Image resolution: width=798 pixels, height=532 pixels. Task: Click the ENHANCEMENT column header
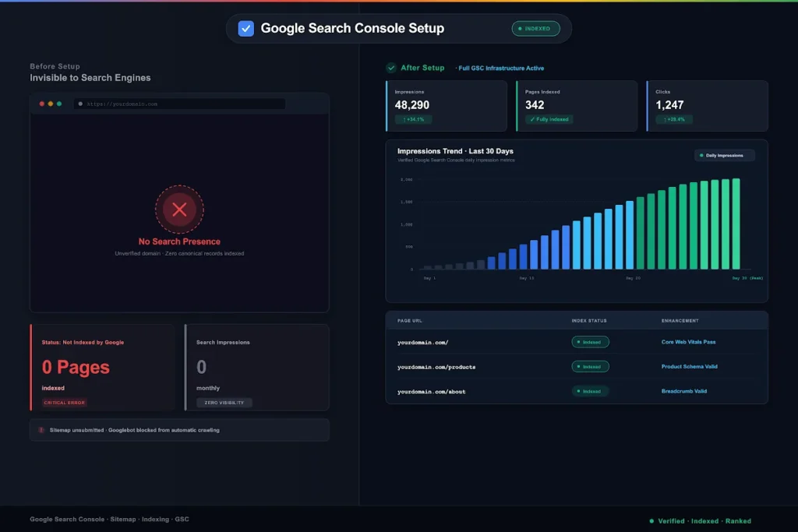tap(680, 321)
